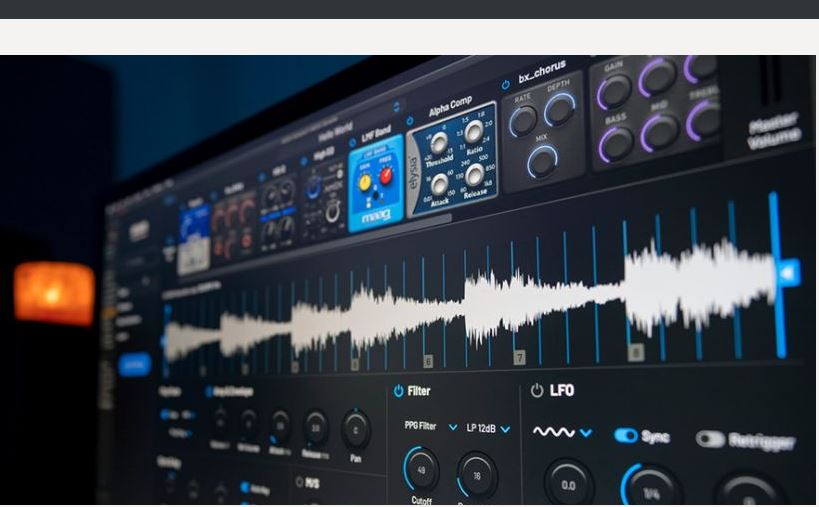Switch off the Filter power button

click(399, 391)
